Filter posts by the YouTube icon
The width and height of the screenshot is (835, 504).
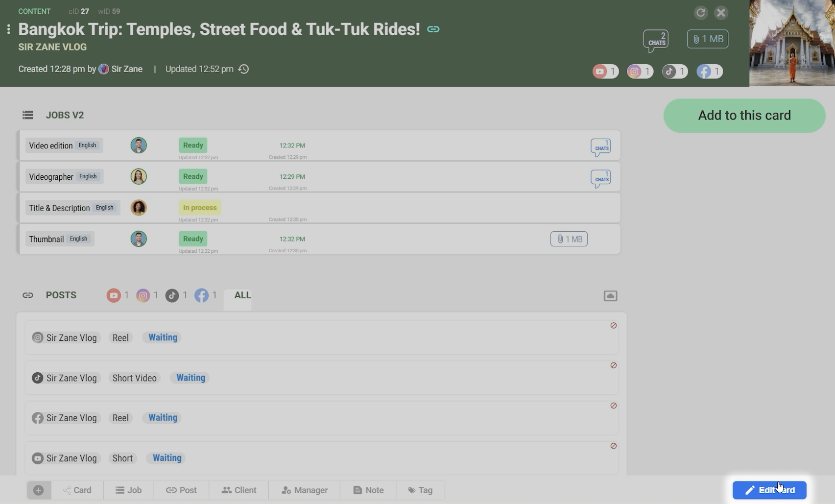point(114,295)
